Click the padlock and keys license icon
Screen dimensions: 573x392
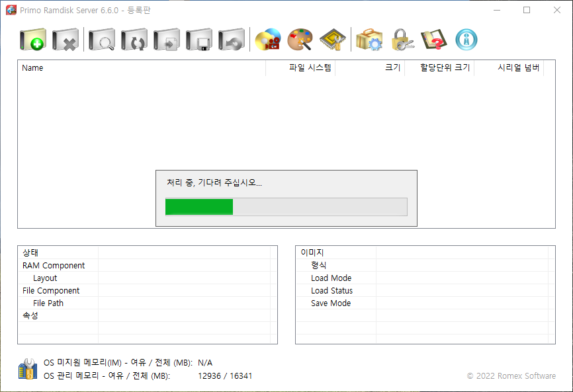pos(402,40)
